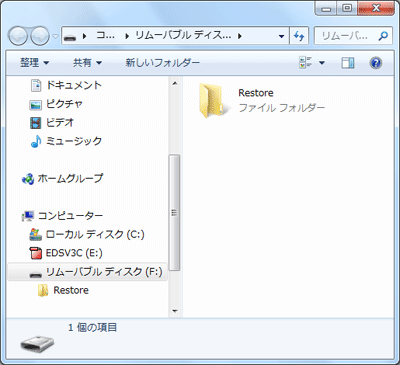The height and width of the screenshot is (365, 400).
Task: Select EDSV3C (E:) in the tree
Action: click(x=74, y=253)
